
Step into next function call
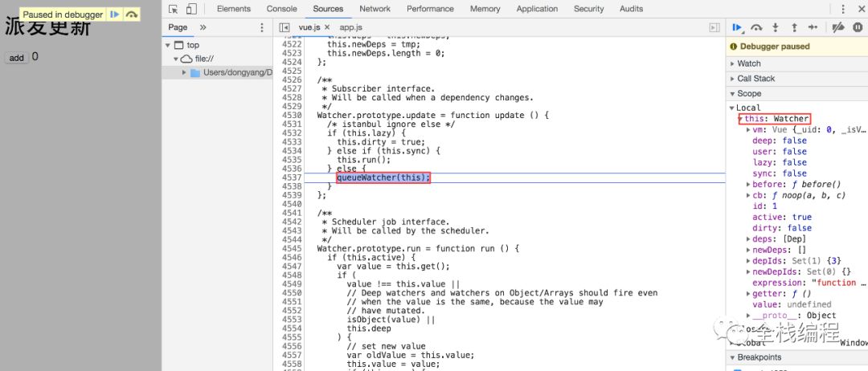click(x=776, y=27)
